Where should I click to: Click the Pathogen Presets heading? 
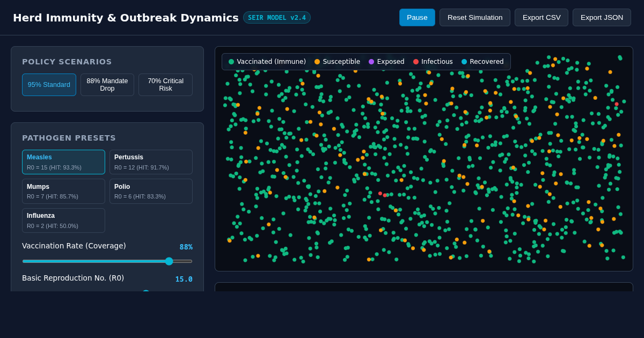click(69, 138)
